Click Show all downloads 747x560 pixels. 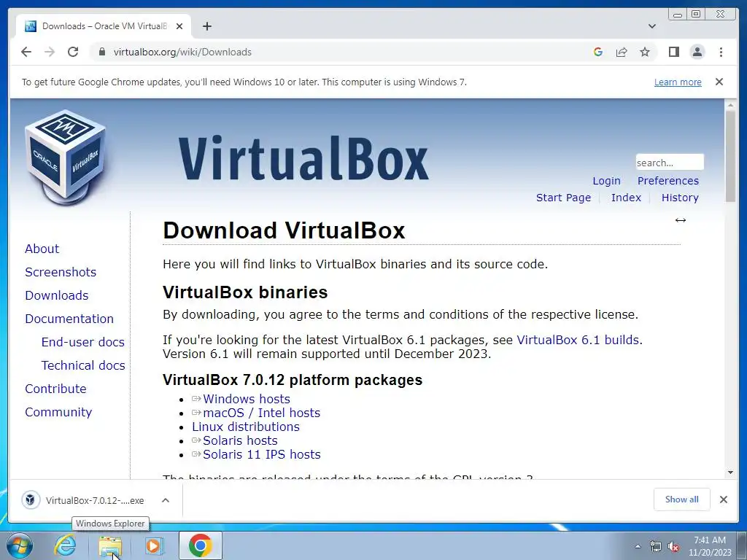pyautogui.click(x=682, y=499)
